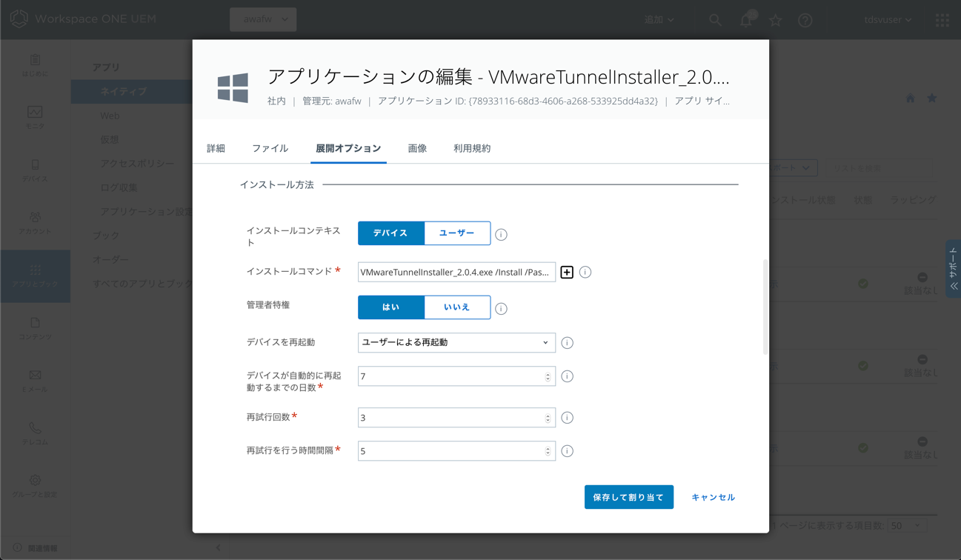This screenshot has width=961, height=560.
Task: Open ログ収集 in apps menu
Action: coord(119,187)
